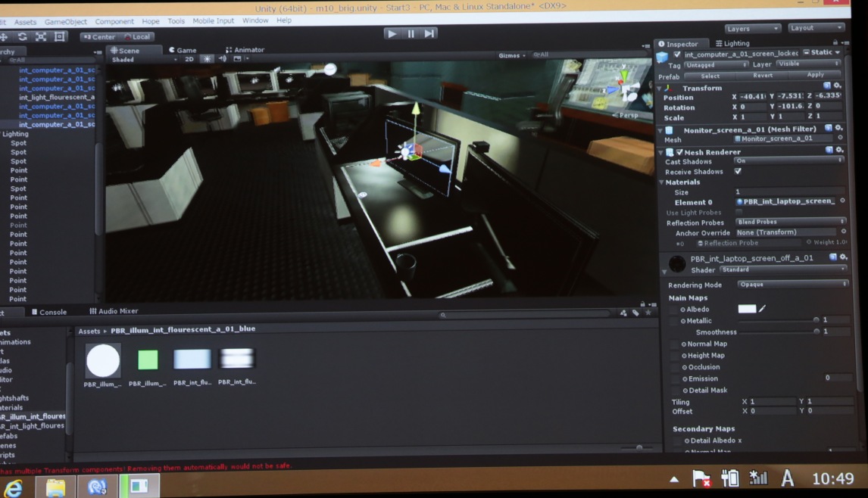Toggle scene audio speaker icon
Viewport: 868px width, 498px height.
tap(223, 59)
